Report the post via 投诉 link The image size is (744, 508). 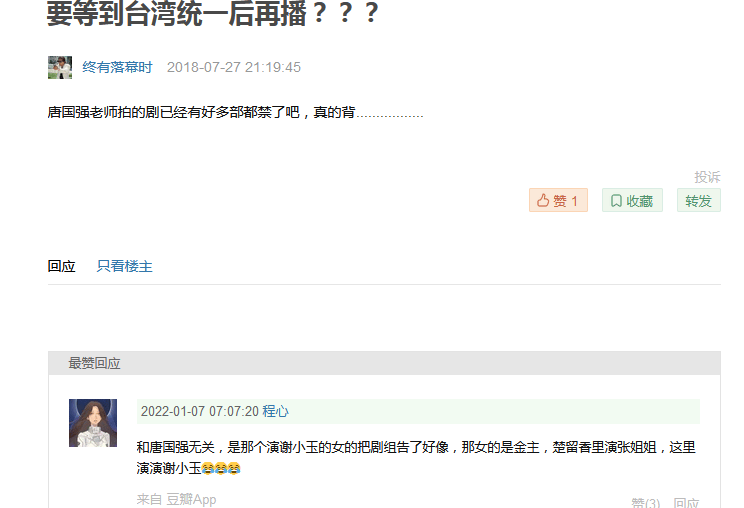(x=707, y=177)
